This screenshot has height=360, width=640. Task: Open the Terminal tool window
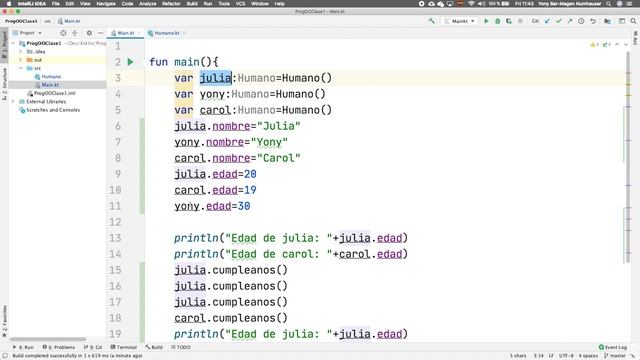pos(124,347)
